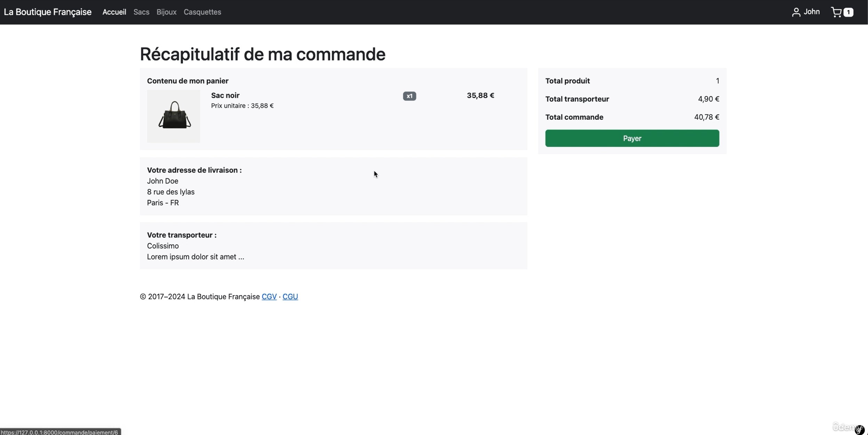
Task: Click the Sac noir product title
Action: coord(225,95)
